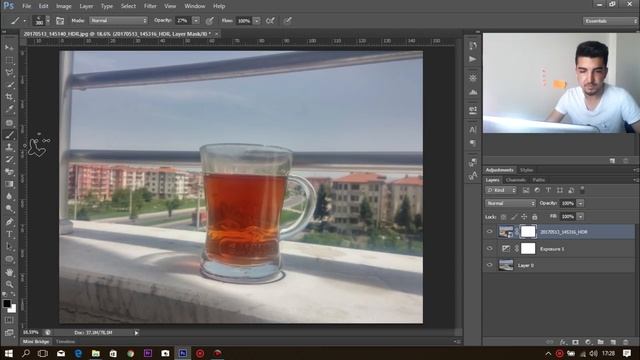Select the Shape tool
640x360 pixels.
(x=9, y=259)
